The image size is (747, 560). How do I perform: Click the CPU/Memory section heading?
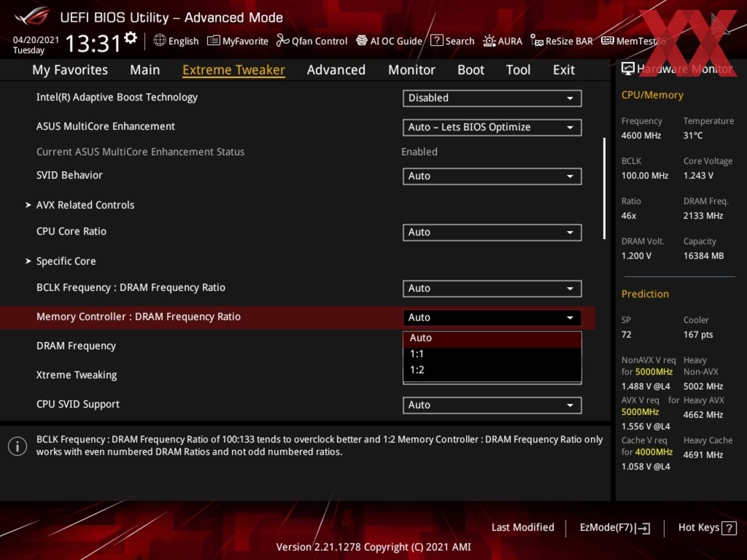coord(652,95)
